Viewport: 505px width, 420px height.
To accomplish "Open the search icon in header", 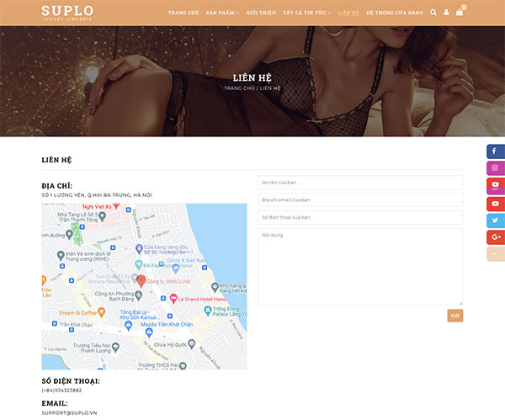I will (x=433, y=13).
